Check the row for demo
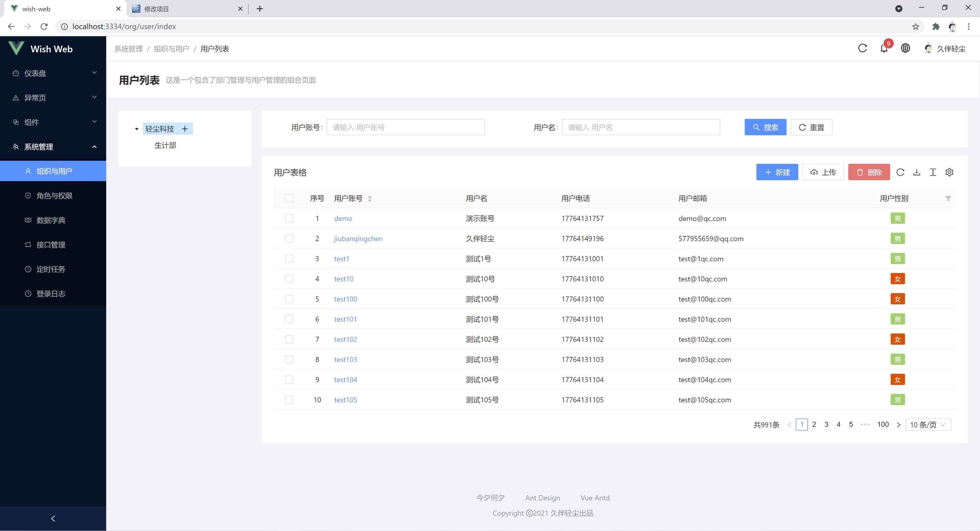The width and height of the screenshot is (980, 531). (289, 218)
